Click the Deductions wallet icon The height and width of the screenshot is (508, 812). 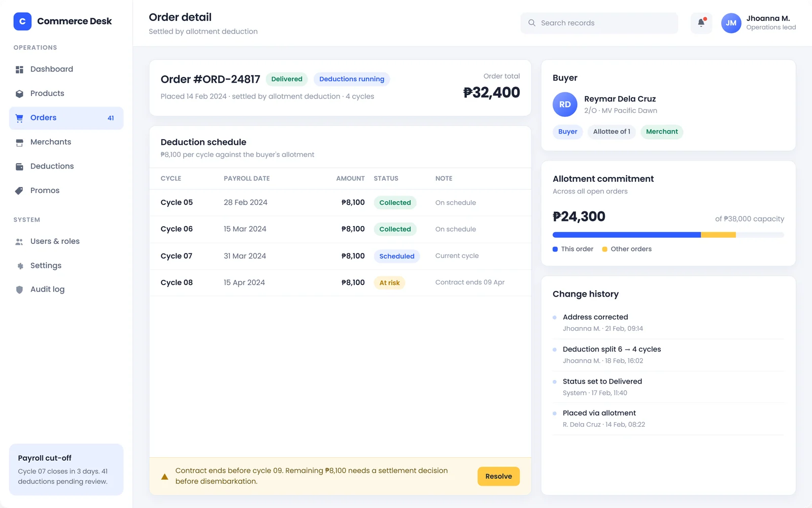pos(19,167)
